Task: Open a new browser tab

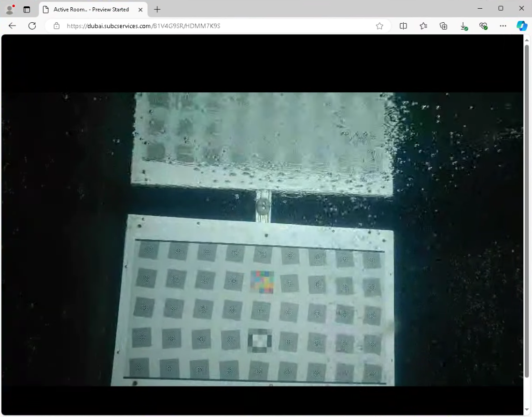Action: pos(157,9)
